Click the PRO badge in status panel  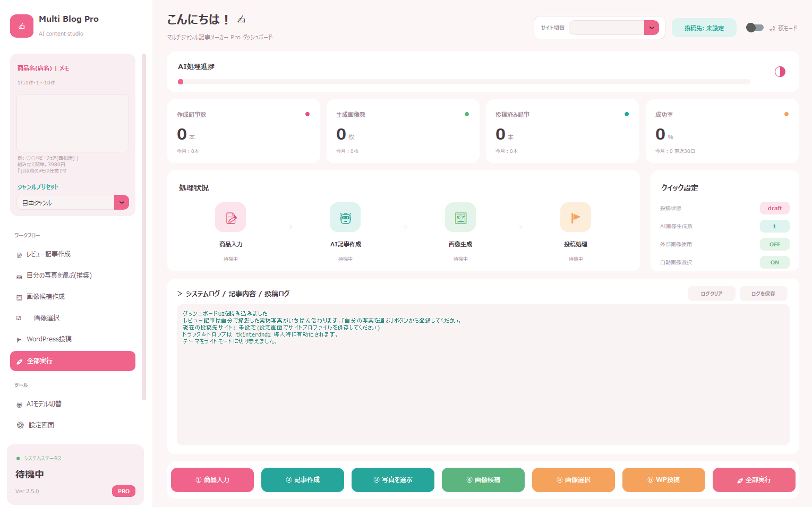click(124, 491)
